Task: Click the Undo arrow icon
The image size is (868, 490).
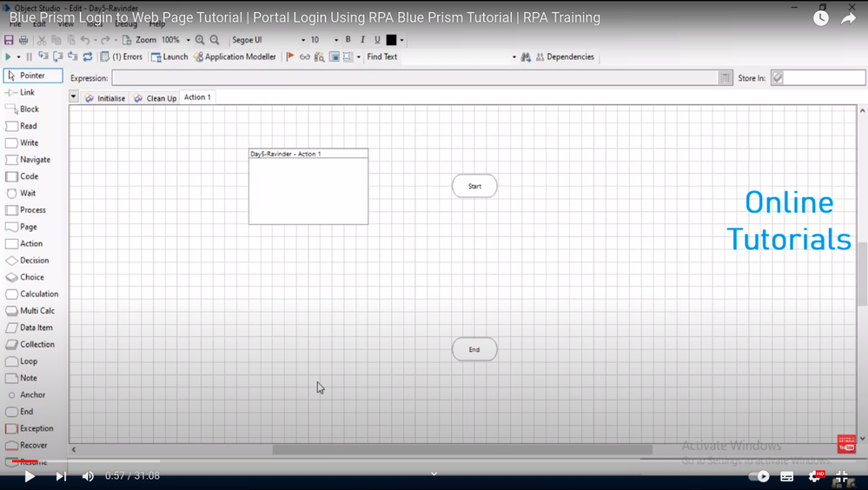Action: (84, 40)
